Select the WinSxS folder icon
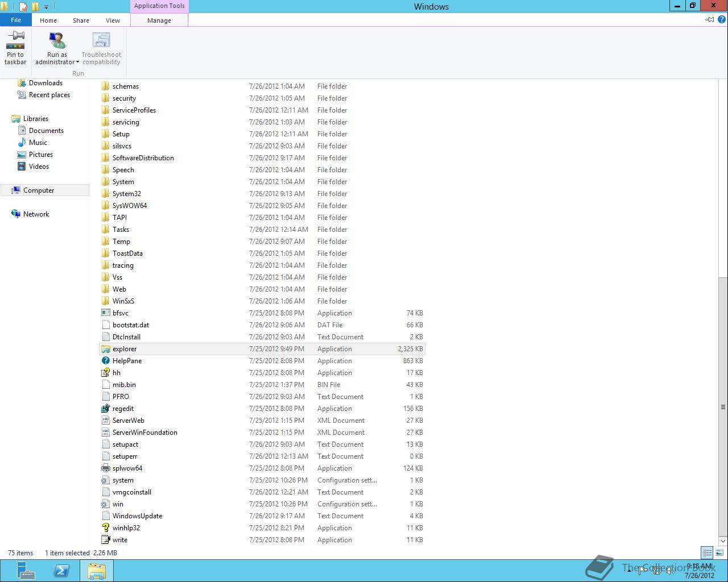Viewport: 728px width, 582px height. [105, 301]
